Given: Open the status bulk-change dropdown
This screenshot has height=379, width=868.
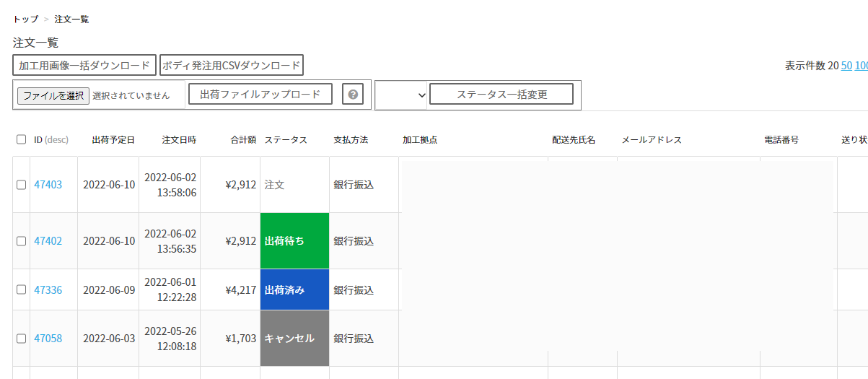Looking at the screenshot, I should pyautogui.click(x=401, y=95).
